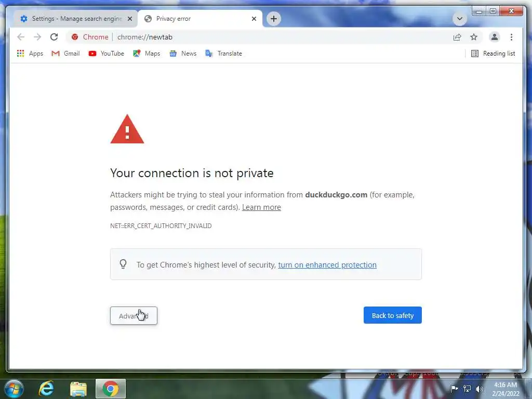Go forward using the forward arrow
Screen dimensions: 532x399
37,37
